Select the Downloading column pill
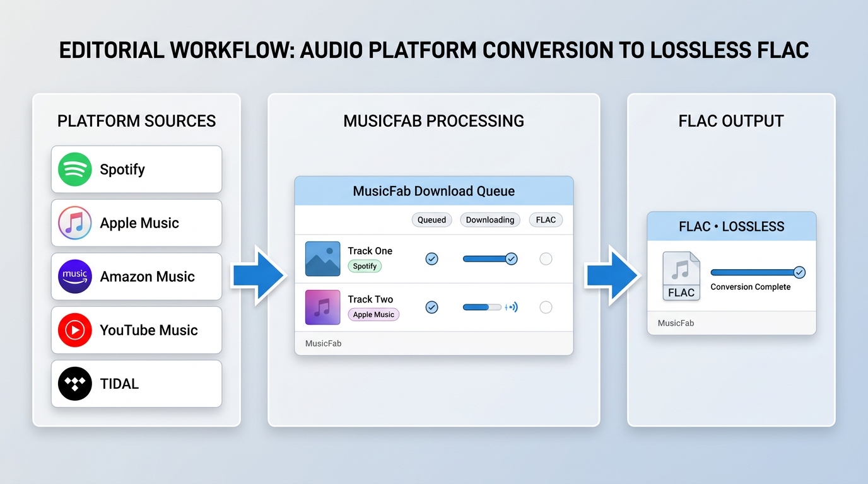 point(490,220)
